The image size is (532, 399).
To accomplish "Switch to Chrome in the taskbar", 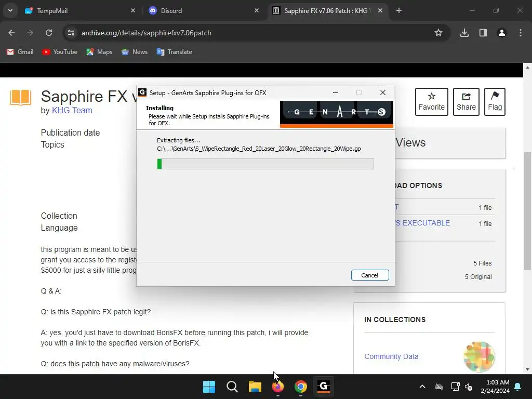I will (x=301, y=387).
